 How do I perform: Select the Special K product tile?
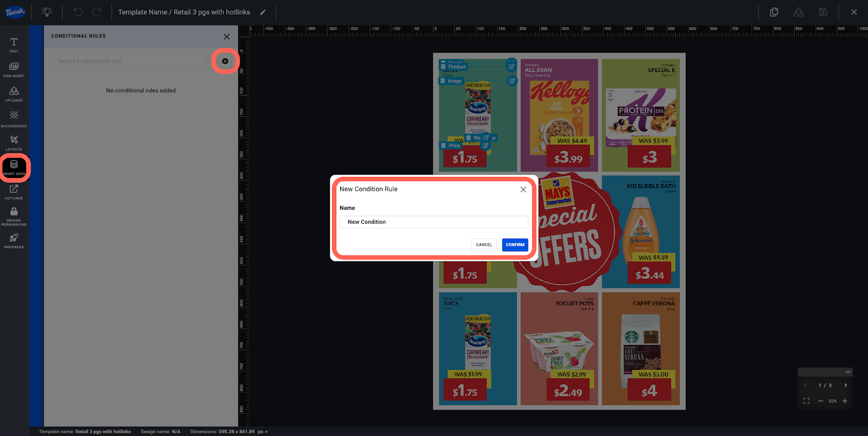(x=641, y=115)
